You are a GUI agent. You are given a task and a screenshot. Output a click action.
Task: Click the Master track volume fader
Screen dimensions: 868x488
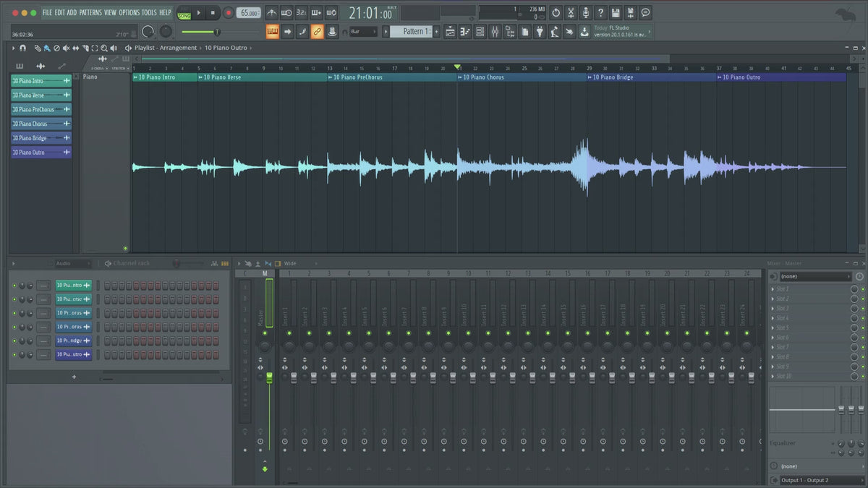coord(269,377)
